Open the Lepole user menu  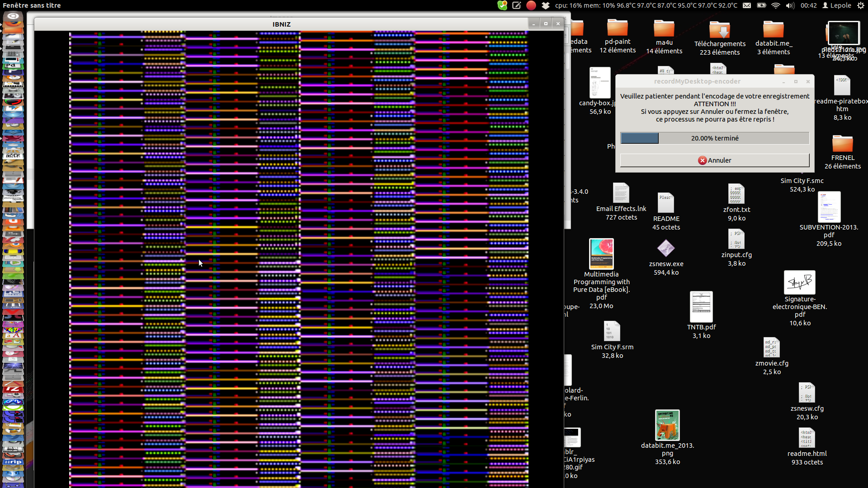point(837,5)
